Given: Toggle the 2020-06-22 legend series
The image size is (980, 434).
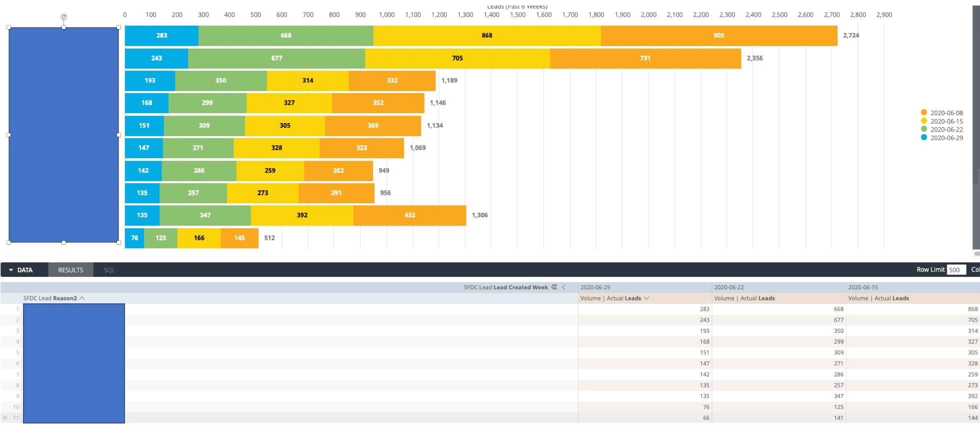Looking at the screenshot, I should (x=946, y=130).
